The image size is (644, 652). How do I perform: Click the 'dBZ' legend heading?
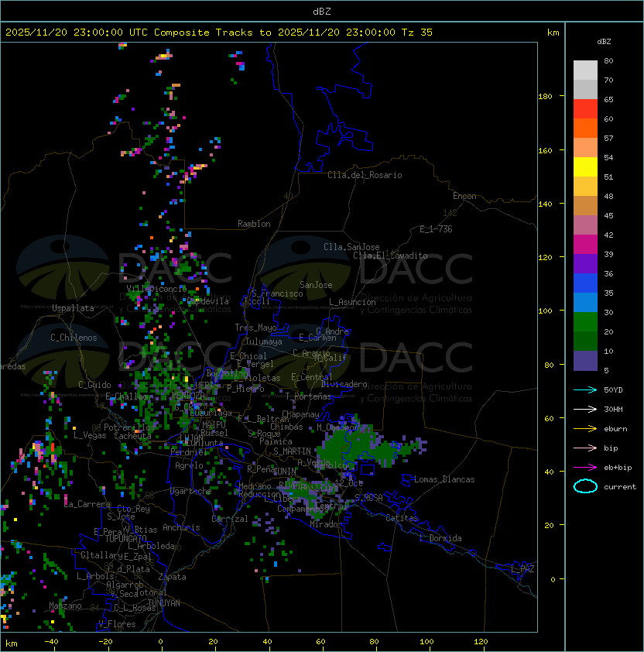point(604,42)
